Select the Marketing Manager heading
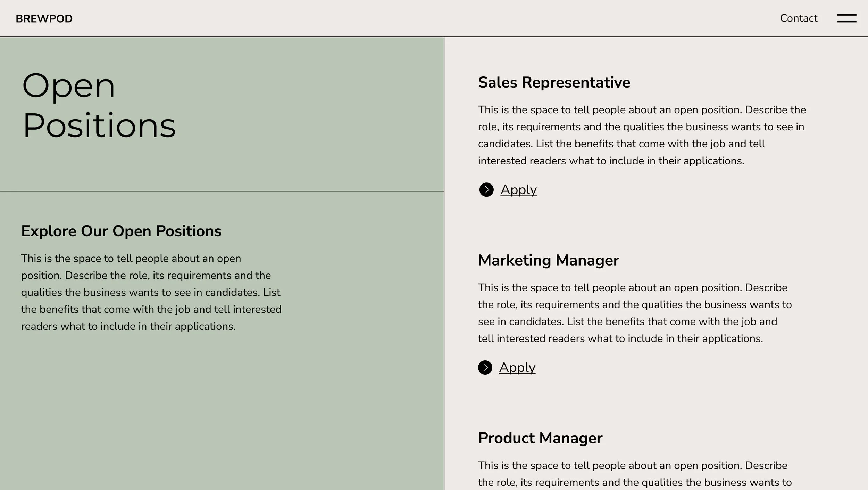The width and height of the screenshot is (868, 490). click(x=548, y=260)
